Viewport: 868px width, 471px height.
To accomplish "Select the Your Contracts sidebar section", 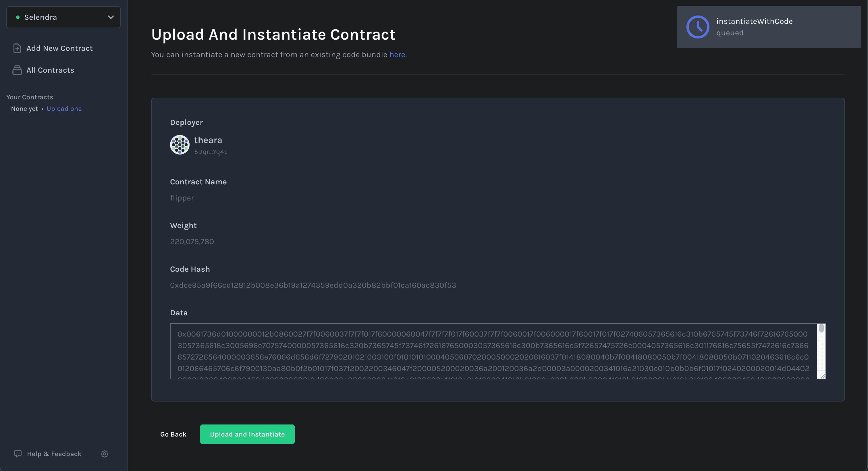I will (30, 97).
